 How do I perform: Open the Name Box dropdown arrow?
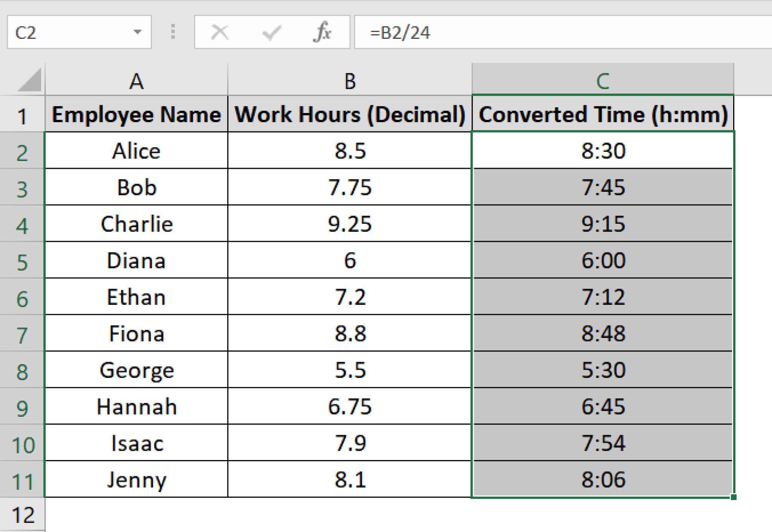tap(138, 32)
